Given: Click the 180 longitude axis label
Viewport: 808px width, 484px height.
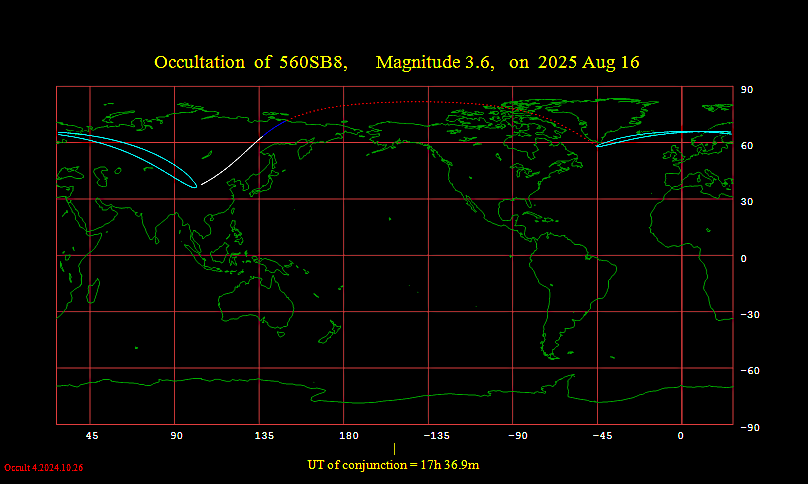Looking at the screenshot, I should pos(348,436).
